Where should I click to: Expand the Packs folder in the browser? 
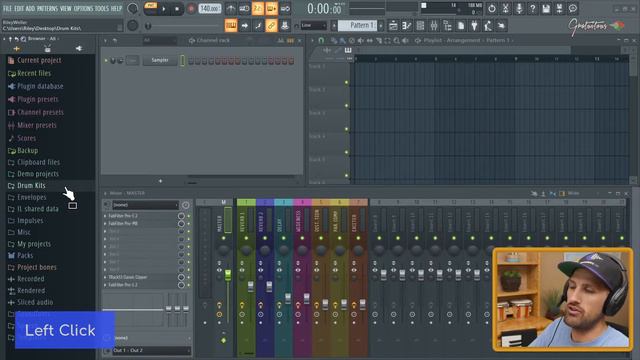click(25, 256)
